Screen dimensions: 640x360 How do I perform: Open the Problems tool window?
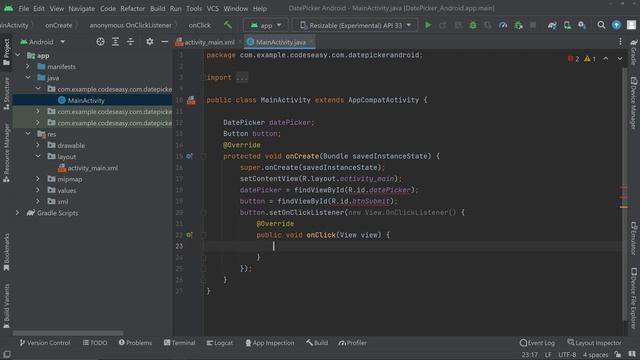coord(136,342)
